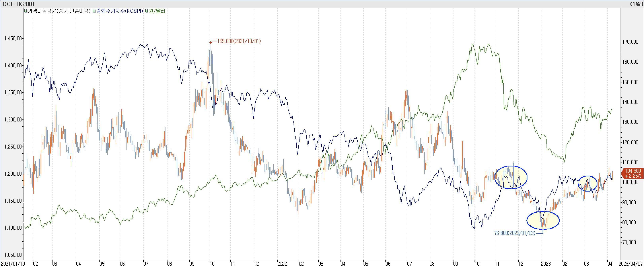Click the 2023/04/07 end date label

630,264
